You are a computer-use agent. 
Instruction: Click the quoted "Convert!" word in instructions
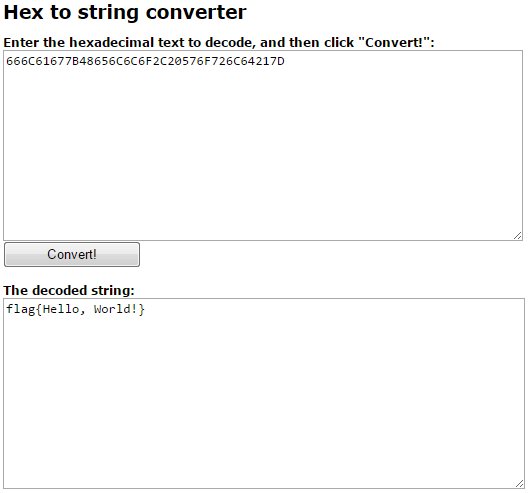[393, 43]
